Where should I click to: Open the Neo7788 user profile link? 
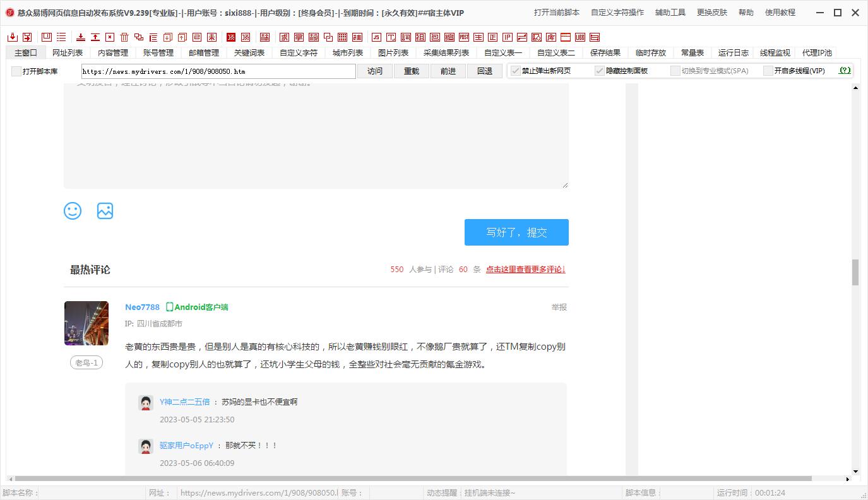[x=143, y=307]
